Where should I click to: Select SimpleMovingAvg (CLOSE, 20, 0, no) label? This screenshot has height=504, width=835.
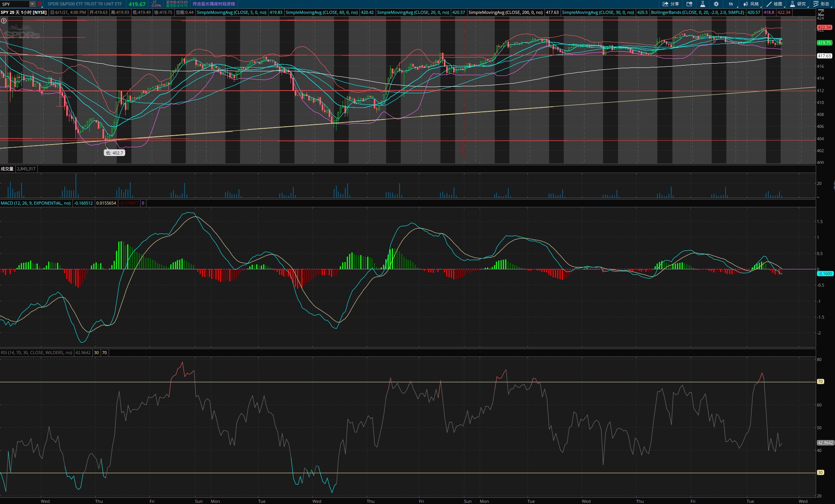(413, 12)
